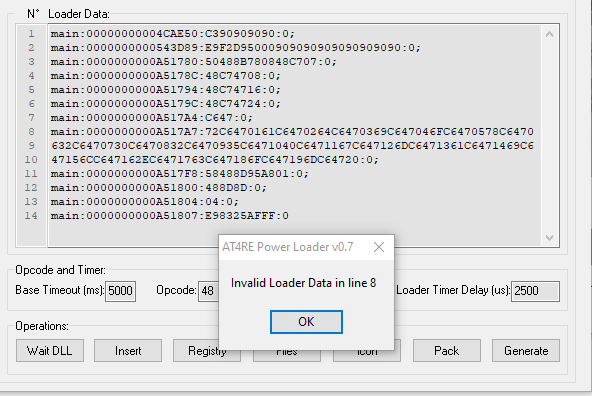Select the Pack operation
Screen dimensions: 592x396
point(447,351)
